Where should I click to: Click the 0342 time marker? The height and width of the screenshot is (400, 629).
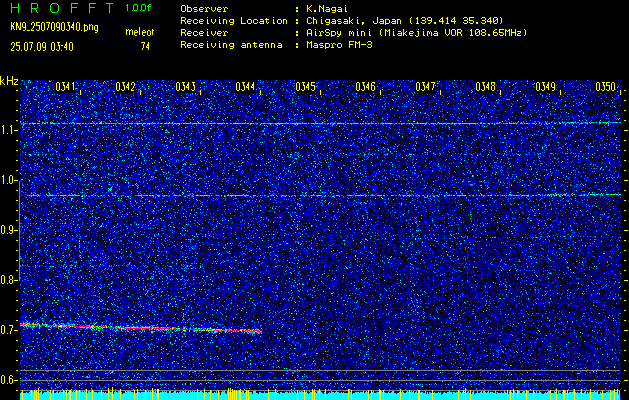[125, 87]
